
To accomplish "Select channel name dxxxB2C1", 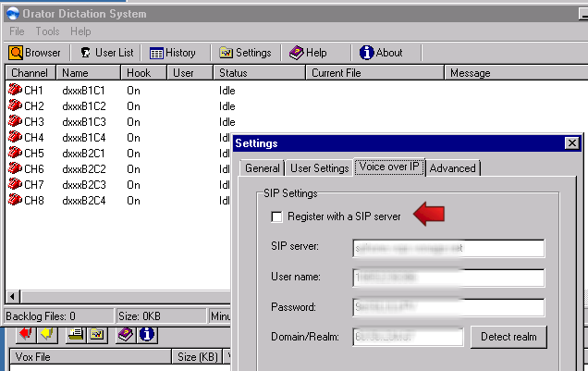I will 83,154.
